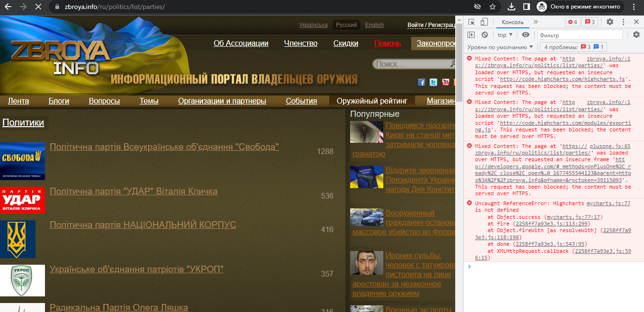Viewport: 644px width, 312px height.
Task: Open the 'Скидки' menu item
Action: (x=345, y=43)
